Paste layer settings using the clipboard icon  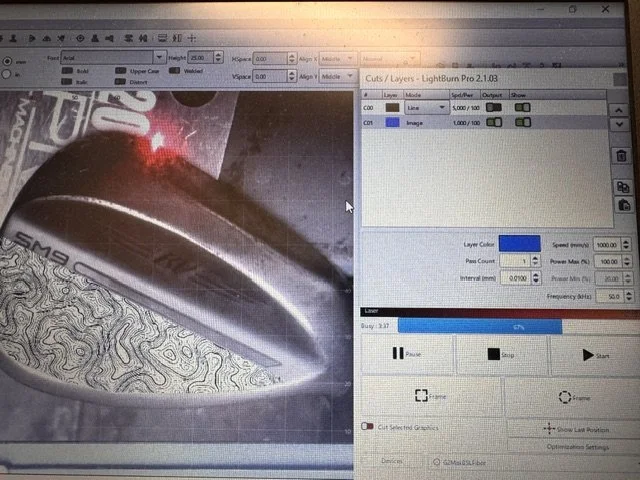click(624, 204)
